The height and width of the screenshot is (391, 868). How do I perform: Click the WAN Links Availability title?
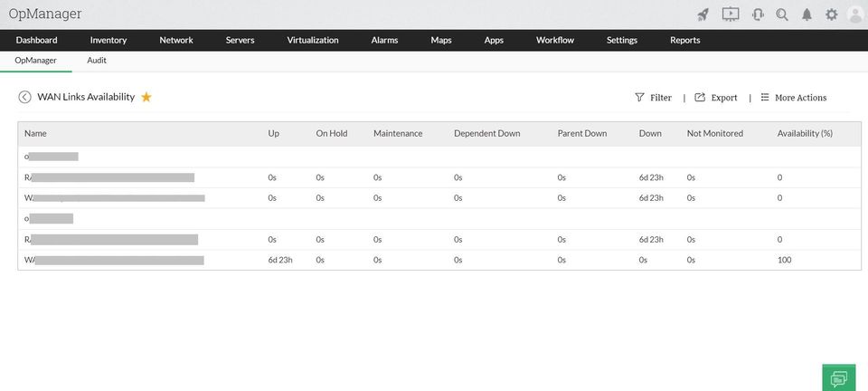point(86,97)
